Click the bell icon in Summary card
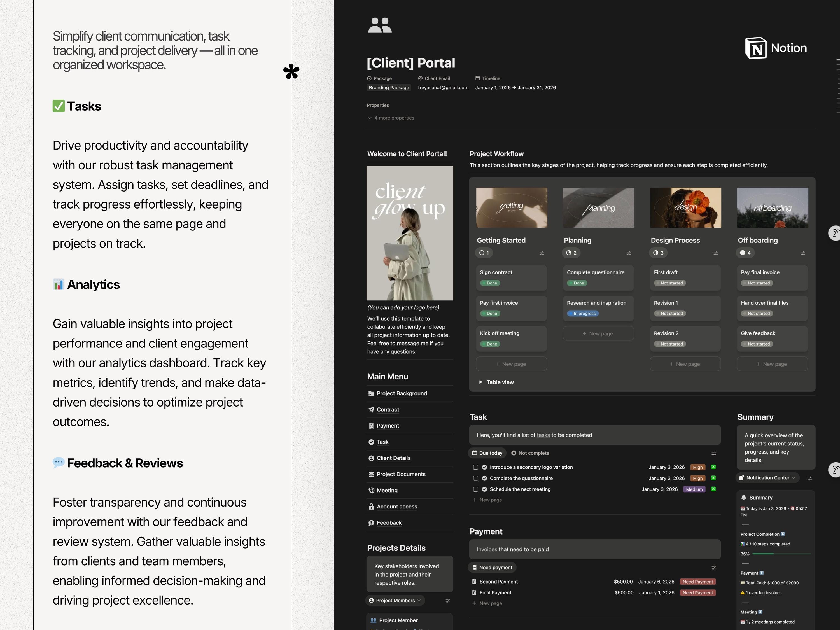This screenshot has width=840, height=630. [744, 498]
